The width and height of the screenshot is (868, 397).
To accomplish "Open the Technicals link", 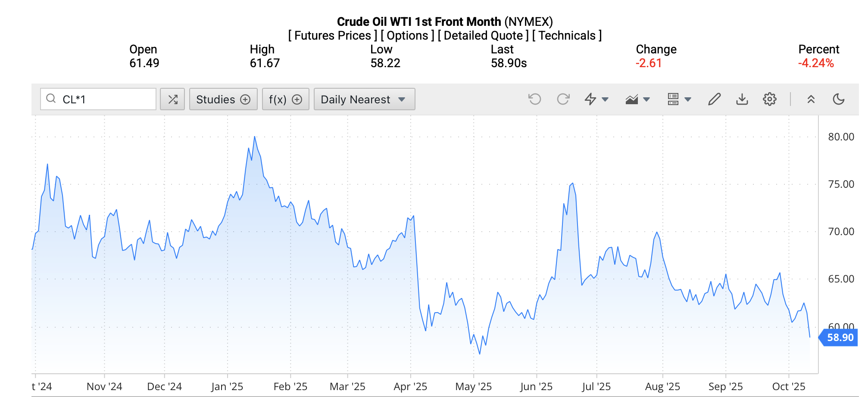I will [x=567, y=36].
